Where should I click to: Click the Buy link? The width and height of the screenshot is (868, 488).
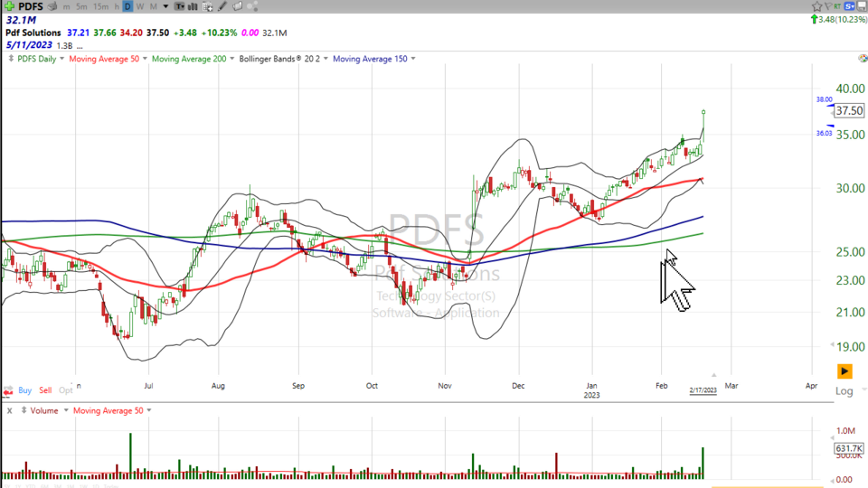(x=25, y=390)
